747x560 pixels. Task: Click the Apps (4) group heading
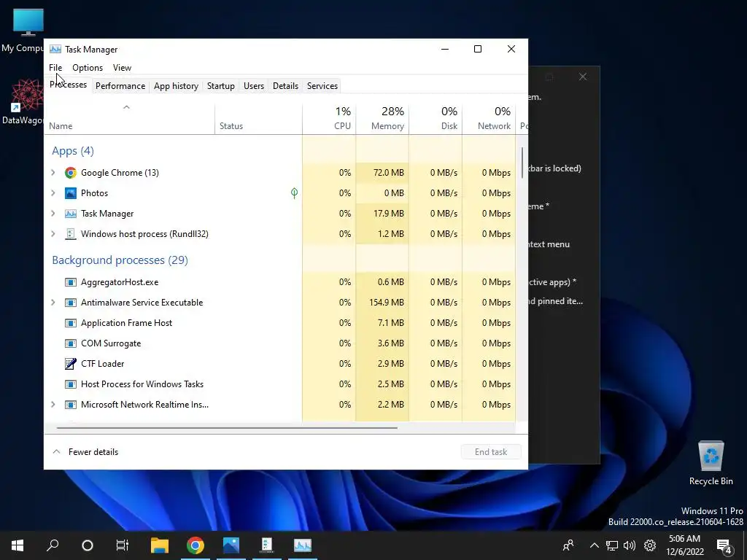tap(73, 151)
